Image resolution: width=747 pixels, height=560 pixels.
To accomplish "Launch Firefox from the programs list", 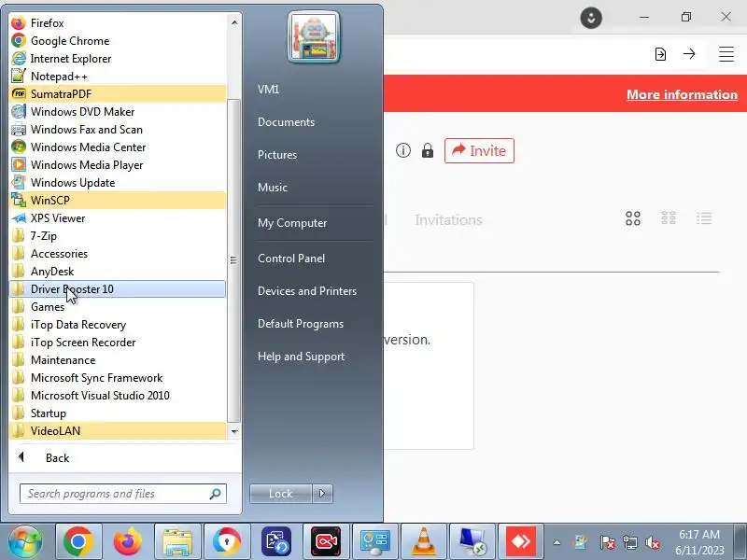I will (118, 22).
